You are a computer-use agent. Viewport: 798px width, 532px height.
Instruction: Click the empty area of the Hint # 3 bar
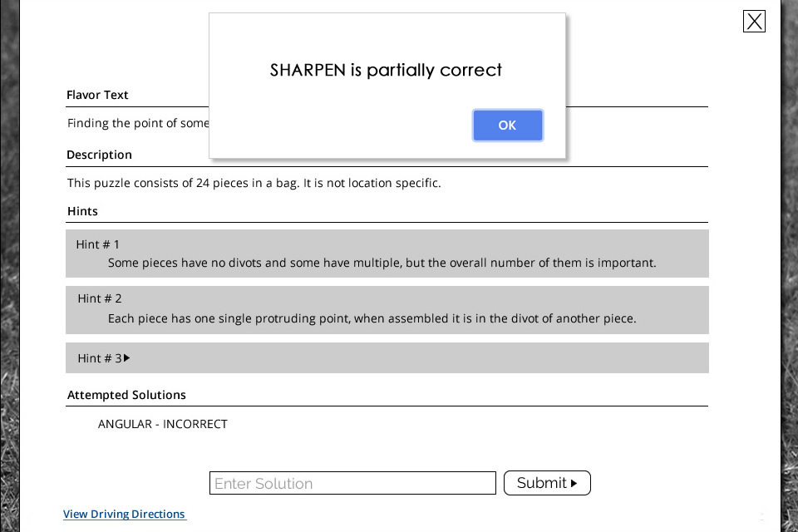tap(417, 358)
